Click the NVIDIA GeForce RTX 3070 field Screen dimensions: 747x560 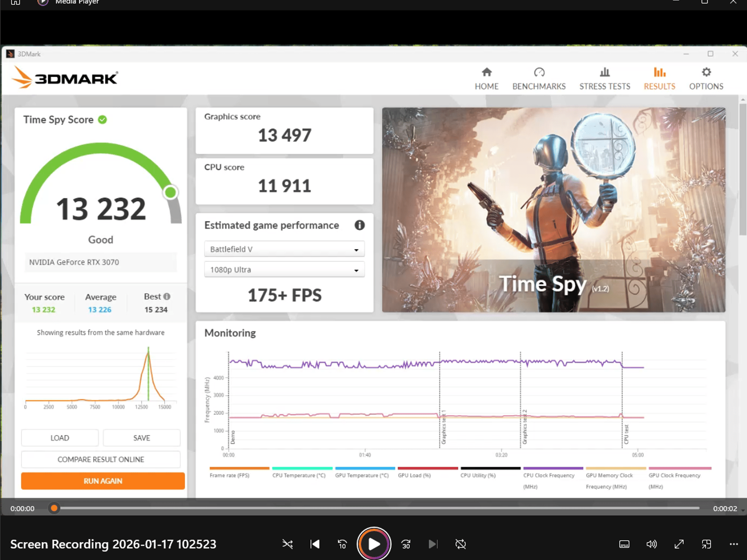[x=101, y=262]
